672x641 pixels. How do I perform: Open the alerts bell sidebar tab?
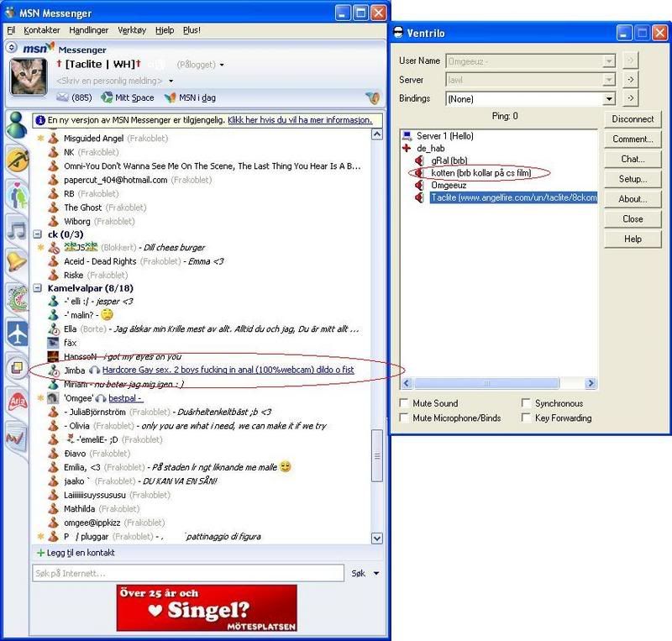tap(17, 260)
